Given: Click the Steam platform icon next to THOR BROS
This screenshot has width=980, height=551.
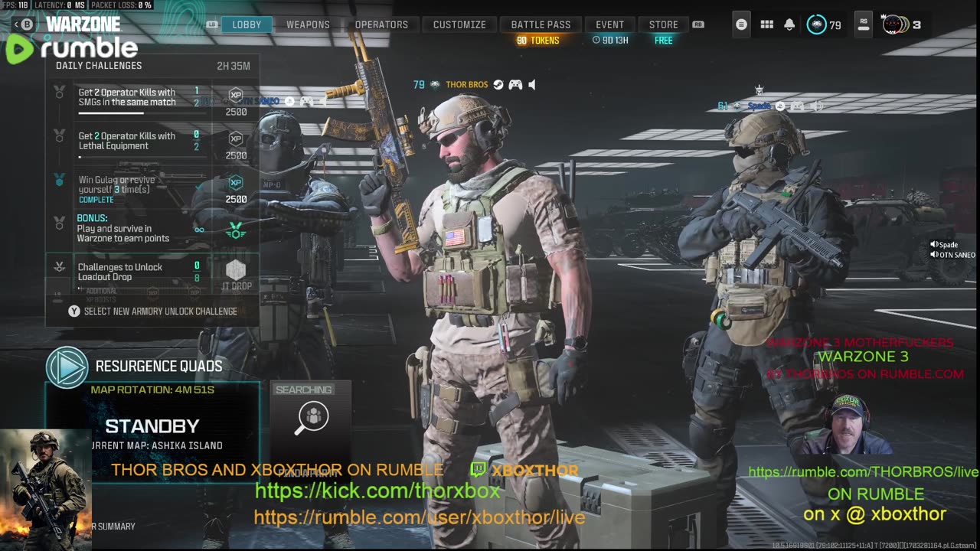Looking at the screenshot, I should [498, 85].
